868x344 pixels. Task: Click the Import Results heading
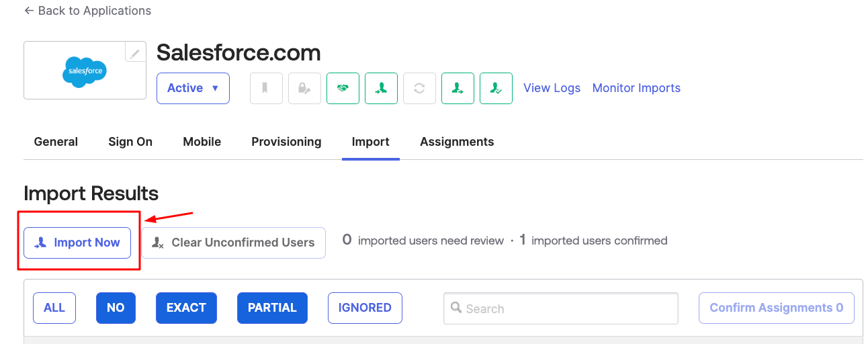[x=91, y=193]
